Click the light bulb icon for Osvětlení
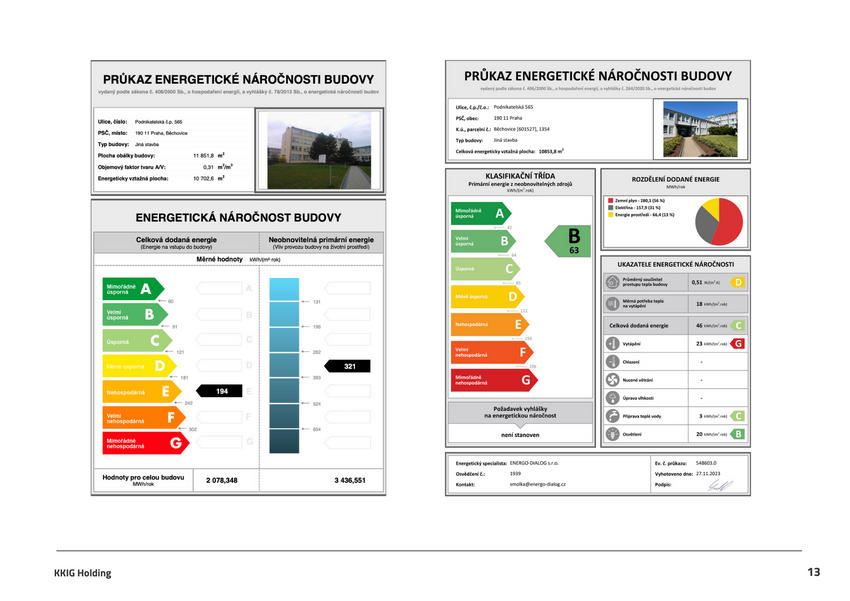Image resolution: width=850 pixels, height=601 pixels. tap(612, 434)
